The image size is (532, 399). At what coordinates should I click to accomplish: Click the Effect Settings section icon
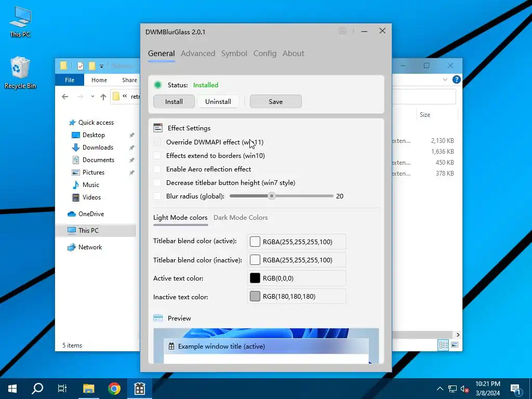pos(158,128)
